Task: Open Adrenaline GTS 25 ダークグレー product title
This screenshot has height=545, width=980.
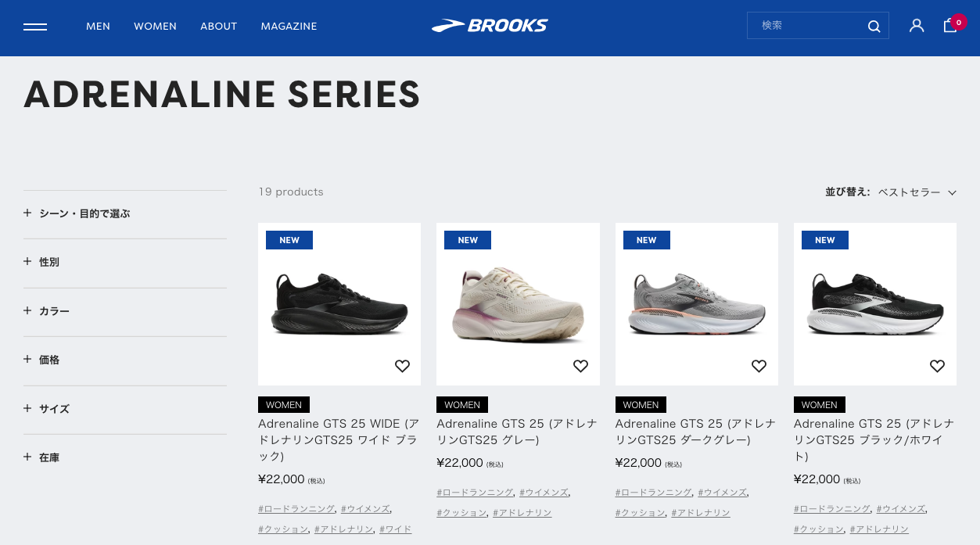Action: tap(695, 432)
